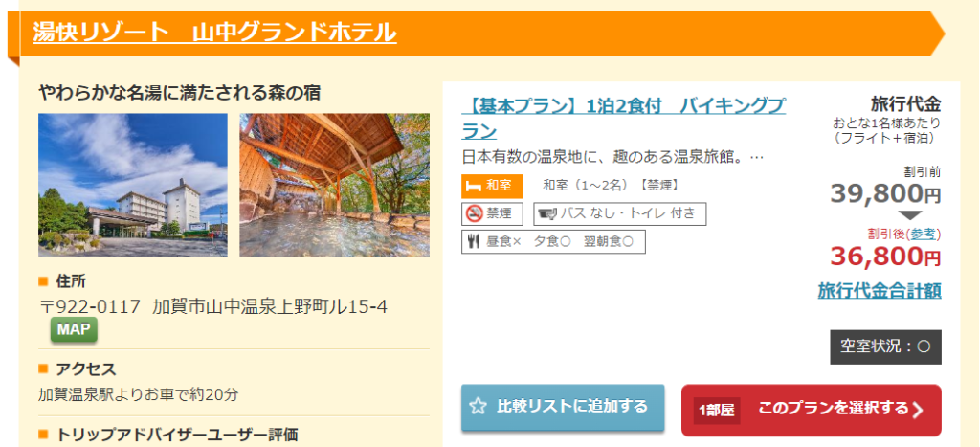Open the 基本プラン 1泊2食付 plan link
This screenshot has width=980, height=447.
pos(624,119)
